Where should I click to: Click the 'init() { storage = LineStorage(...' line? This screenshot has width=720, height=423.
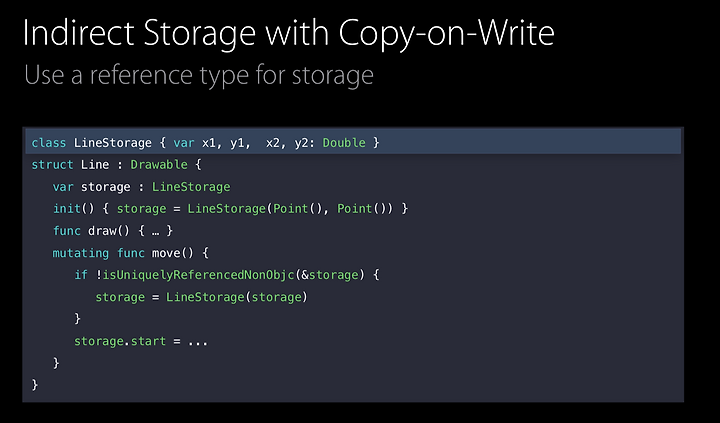click(x=231, y=209)
